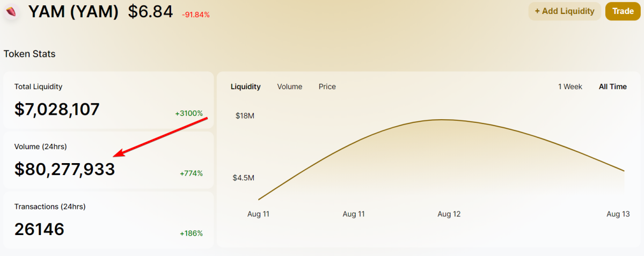644x256 pixels.
Task: Click the +3100% liquidity change indicator
Action: (x=189, y=113)
